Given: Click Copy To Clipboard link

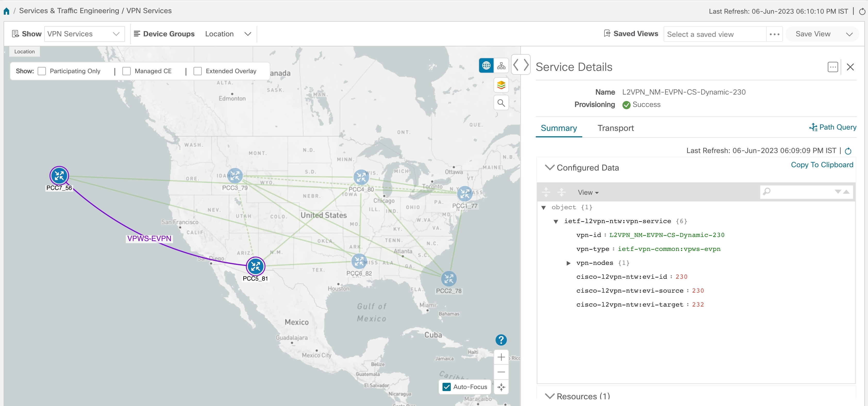Looking at the screenshot, I should click(x=822, y=165).
